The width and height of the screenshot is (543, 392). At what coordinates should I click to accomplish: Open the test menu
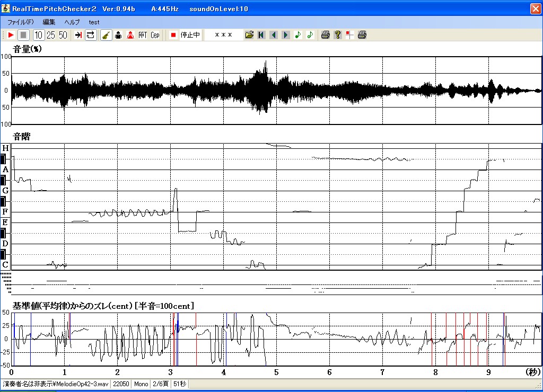tap(94, 22)
